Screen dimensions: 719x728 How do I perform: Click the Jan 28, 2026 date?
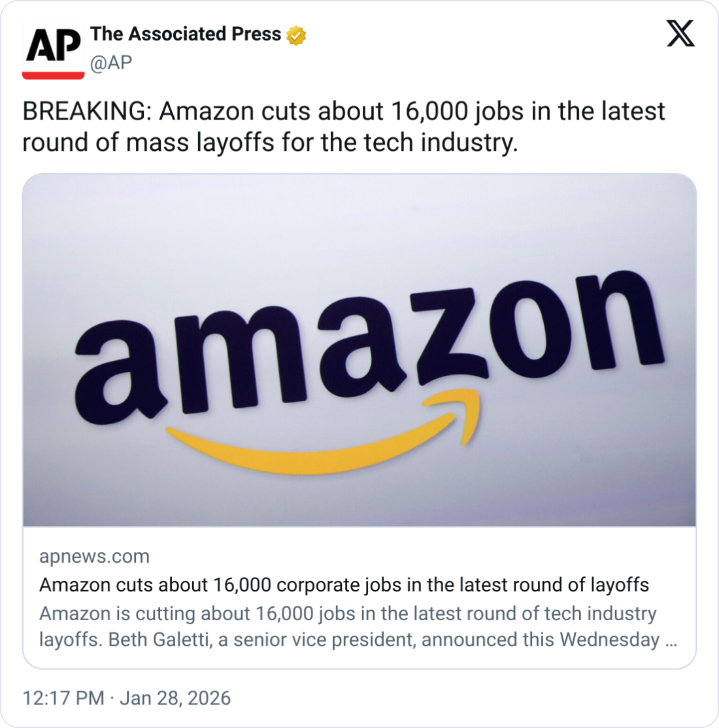(x=175, y=698)
